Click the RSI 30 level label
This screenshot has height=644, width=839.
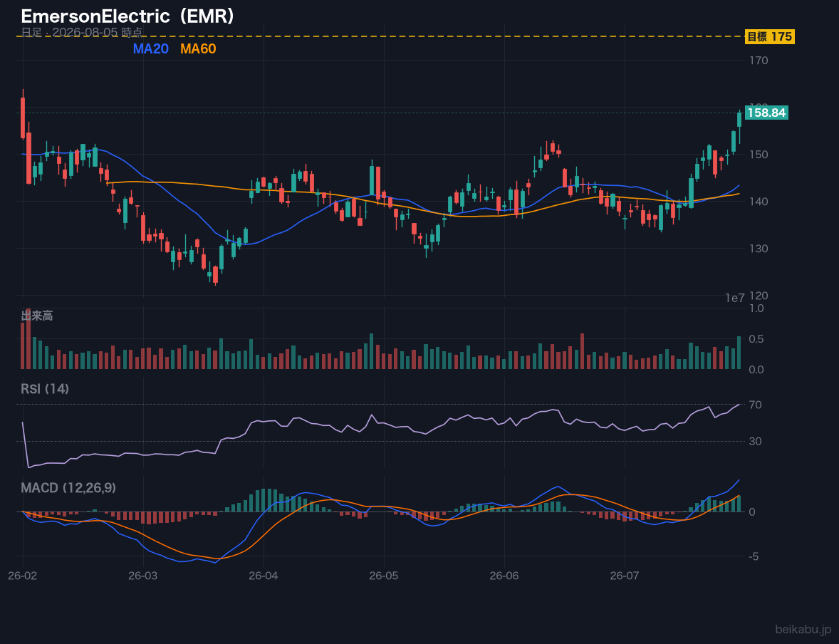click(756, 441)
